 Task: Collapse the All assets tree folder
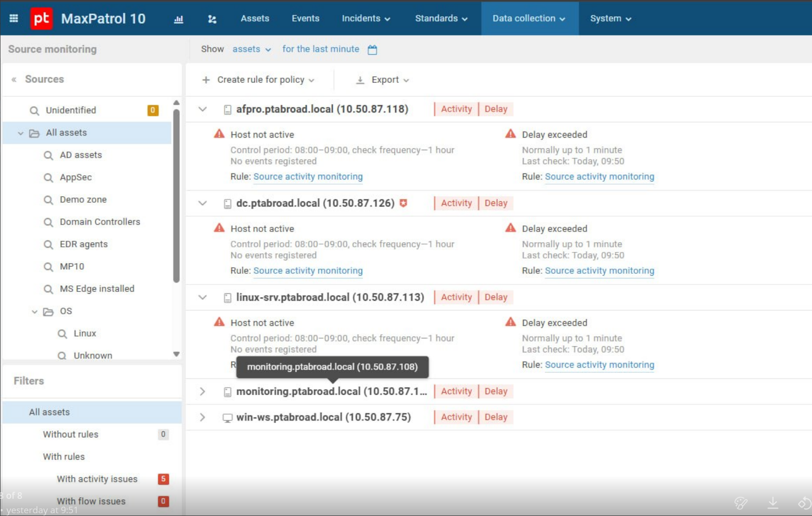coord(20,133)
